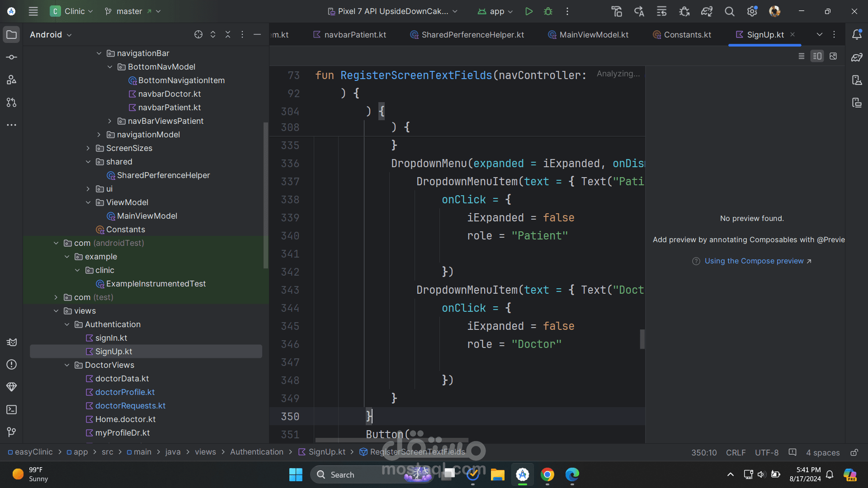Open Settings gear in the top toolbar
This screenshot has height=488, width=868.
pyautogui.click(x=752, y=11)
